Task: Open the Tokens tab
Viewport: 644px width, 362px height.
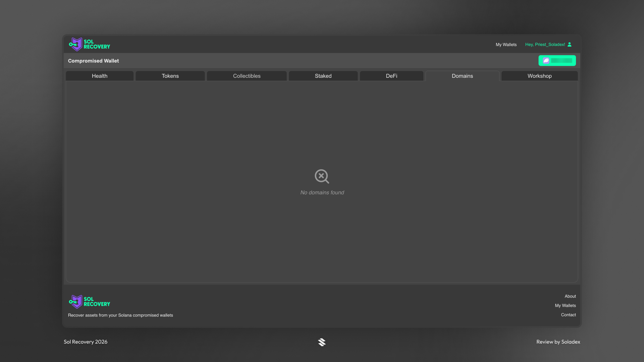Action: click(x=170, y=76)
